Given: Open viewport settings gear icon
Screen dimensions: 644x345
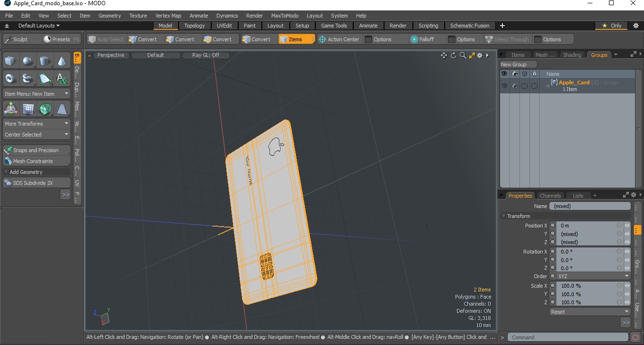Looking at the screenshot, I should 480,55.
